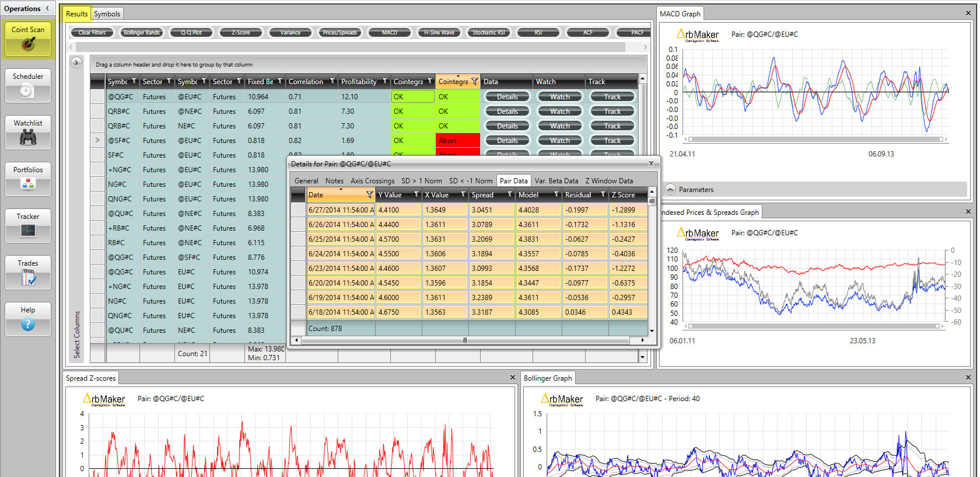Image resolution: width=980 pixels, height=477 pixels.
Task: Click the Model column filter icon
Action: (556, 194)
